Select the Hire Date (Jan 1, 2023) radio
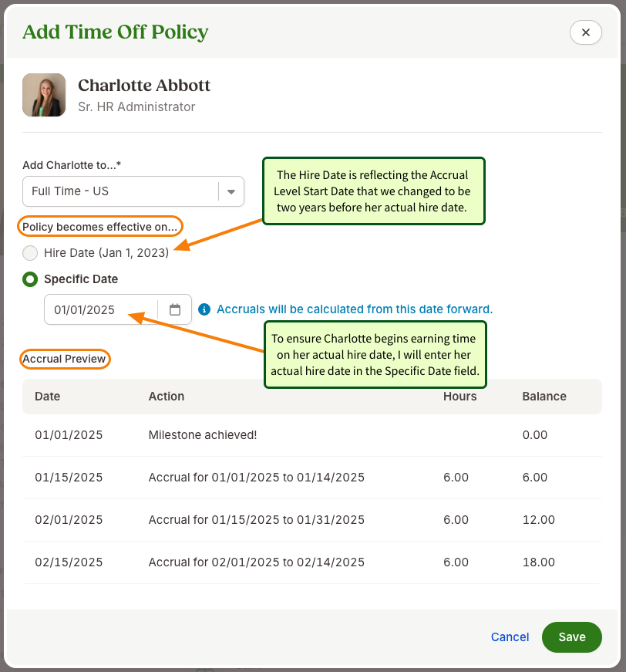Screen dimensions: 626x672 point(30,253)
